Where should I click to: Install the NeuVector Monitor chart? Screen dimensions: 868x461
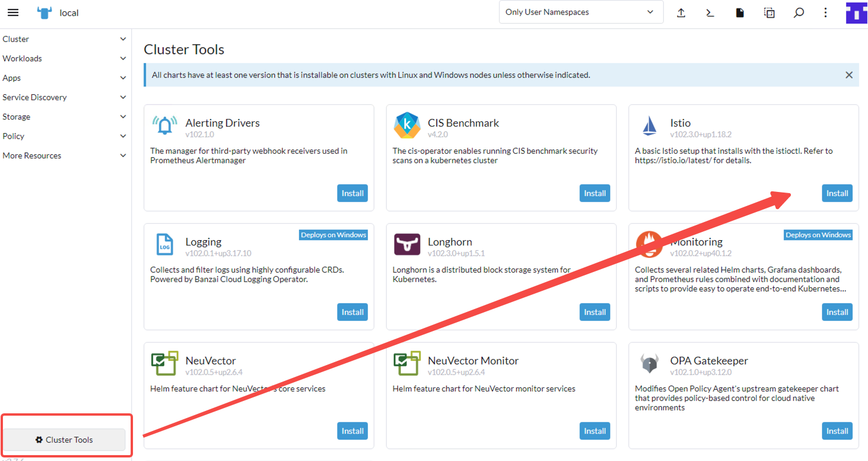[595, 431]
